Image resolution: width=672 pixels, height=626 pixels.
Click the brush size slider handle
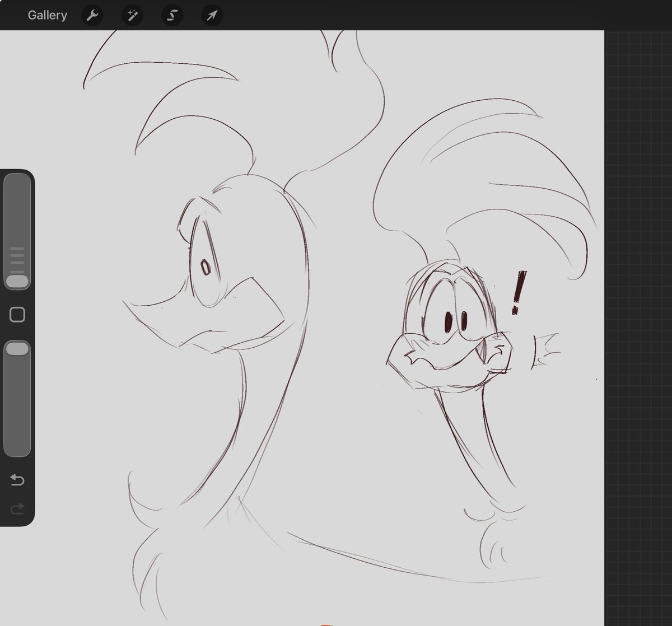point(17,281)
